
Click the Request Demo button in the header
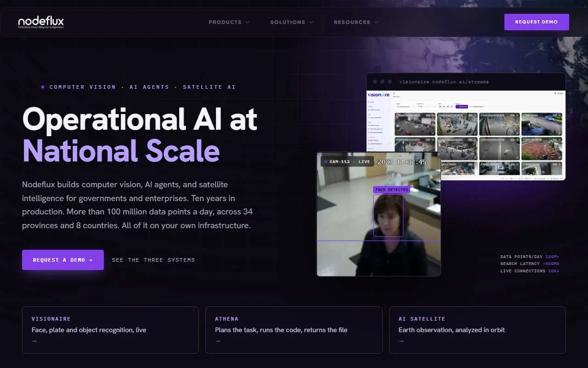537,22
